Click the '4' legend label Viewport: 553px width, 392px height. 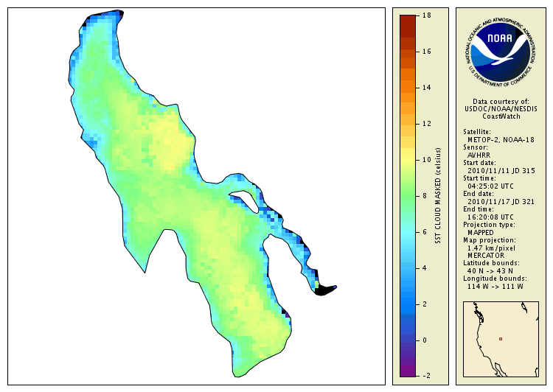tap(425, 268)
